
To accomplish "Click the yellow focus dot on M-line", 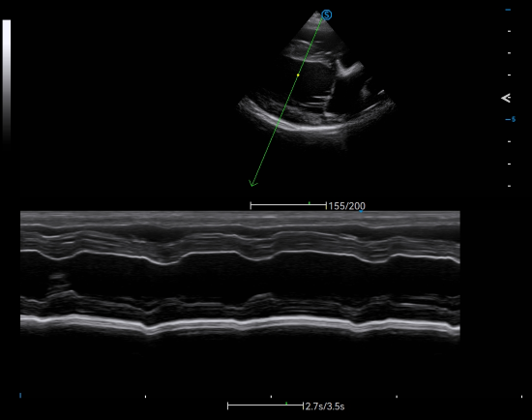I will (x=298, y=75).
